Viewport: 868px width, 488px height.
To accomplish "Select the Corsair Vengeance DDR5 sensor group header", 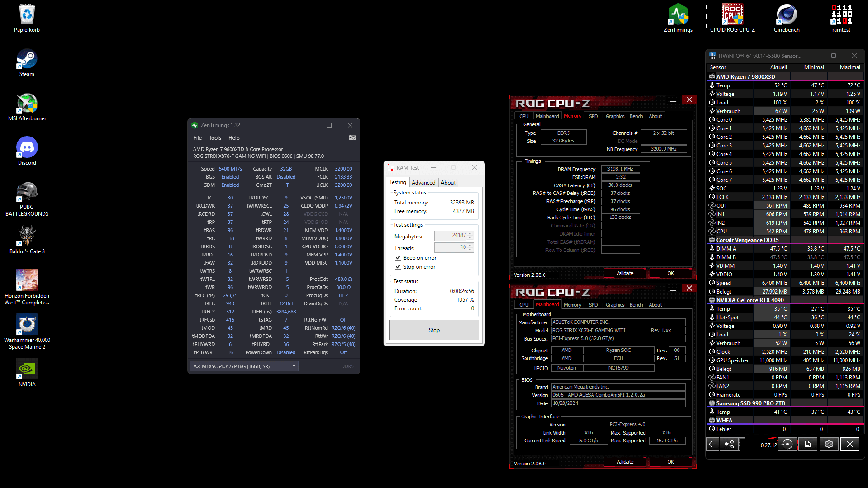I will tap(785, 240).
